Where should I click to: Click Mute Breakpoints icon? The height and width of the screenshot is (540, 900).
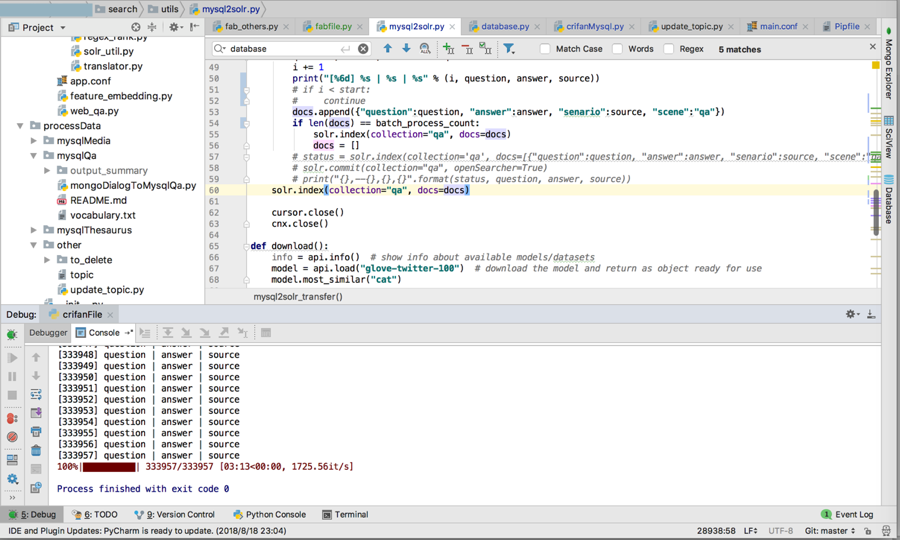point(12,437)
